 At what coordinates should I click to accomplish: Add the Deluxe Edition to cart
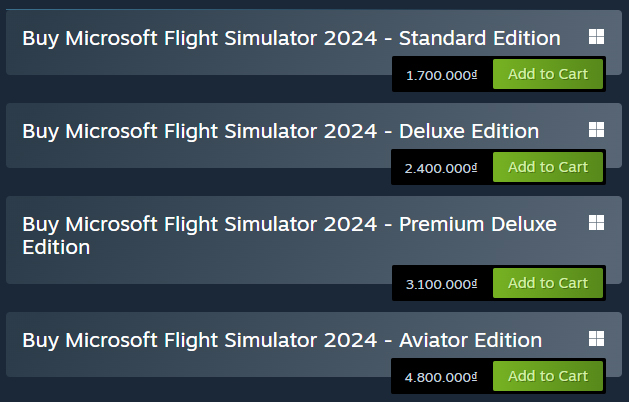[548, 167]
